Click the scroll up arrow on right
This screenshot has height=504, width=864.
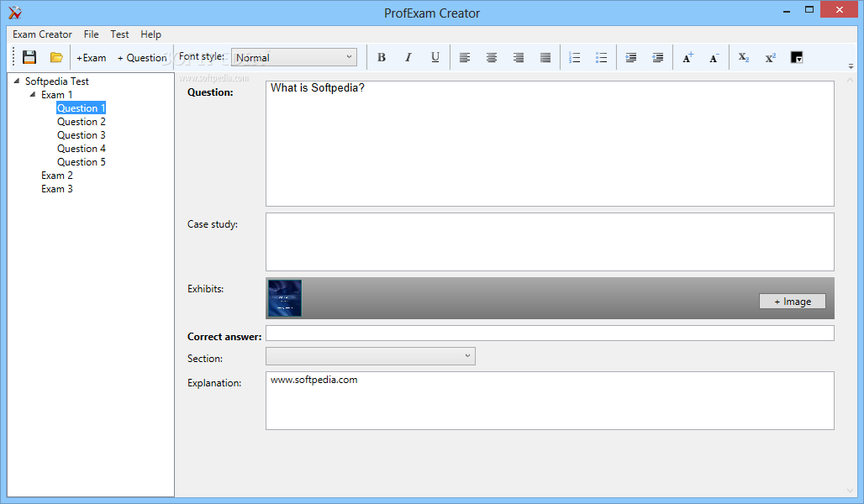point(850,80)
